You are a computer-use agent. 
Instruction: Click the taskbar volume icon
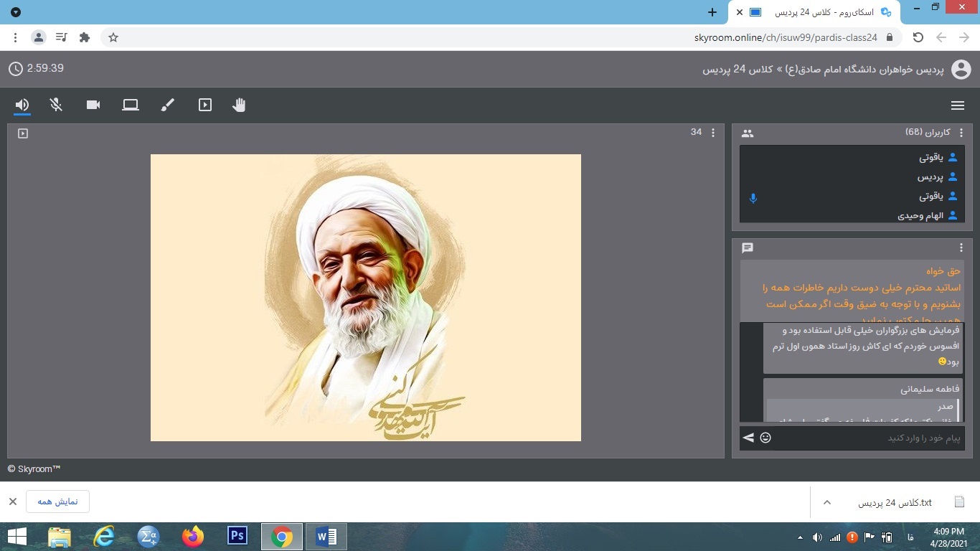click(817, 537)
